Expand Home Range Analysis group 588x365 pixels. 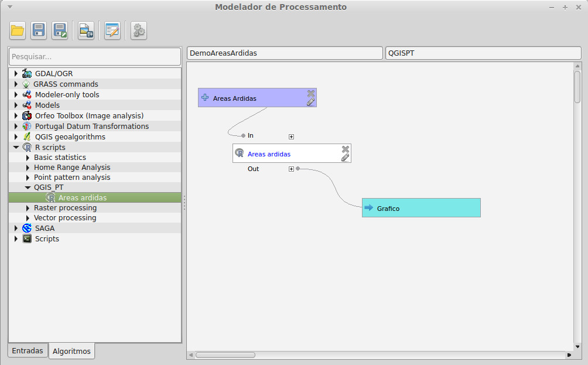(28, 168)
